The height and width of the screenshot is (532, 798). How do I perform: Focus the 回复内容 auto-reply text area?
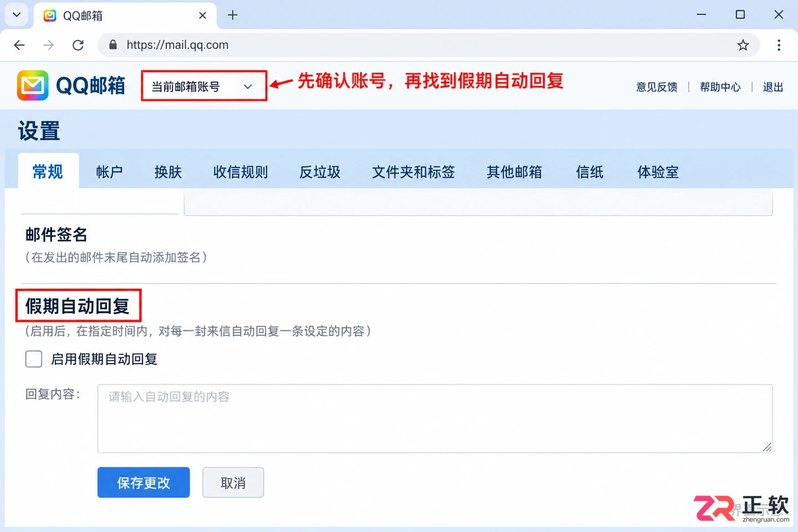(435, 418)
